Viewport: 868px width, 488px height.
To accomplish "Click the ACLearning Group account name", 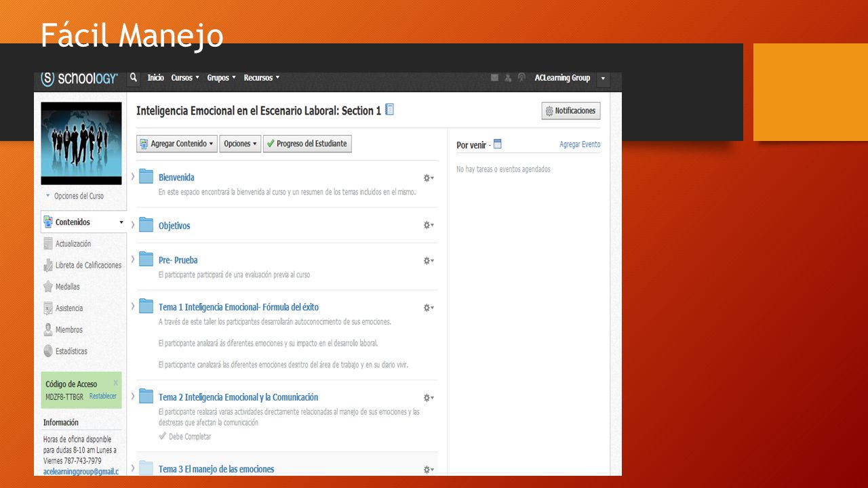I will 562,78.
